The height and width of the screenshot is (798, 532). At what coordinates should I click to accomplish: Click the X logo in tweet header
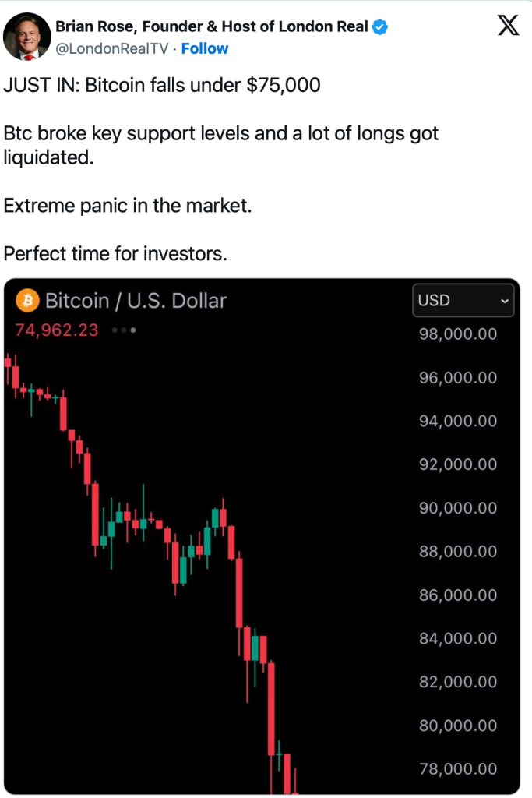[508, 26]
